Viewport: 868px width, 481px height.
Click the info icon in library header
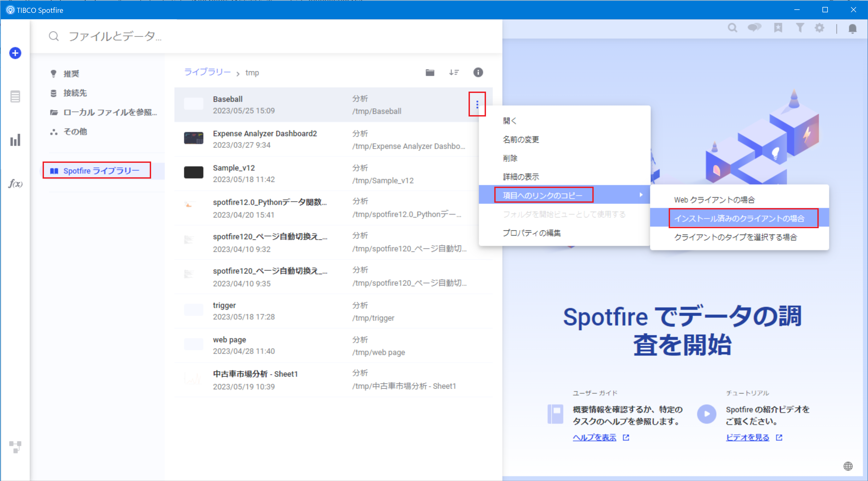coord(478,72)
